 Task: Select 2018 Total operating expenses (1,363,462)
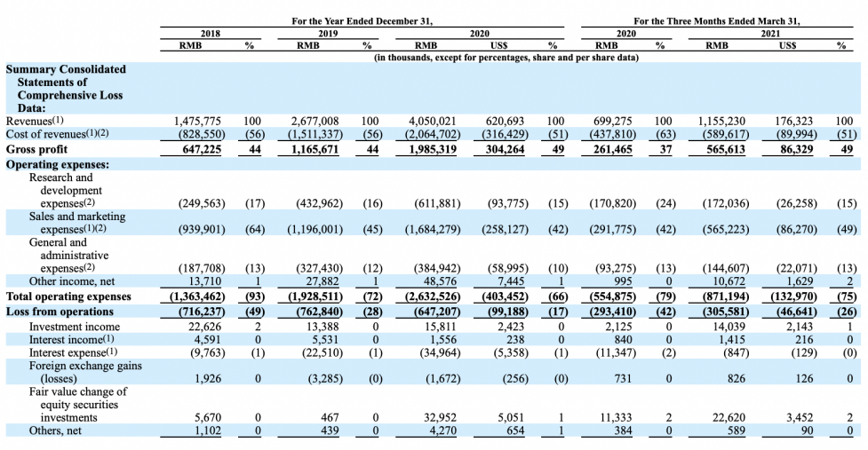197,296
